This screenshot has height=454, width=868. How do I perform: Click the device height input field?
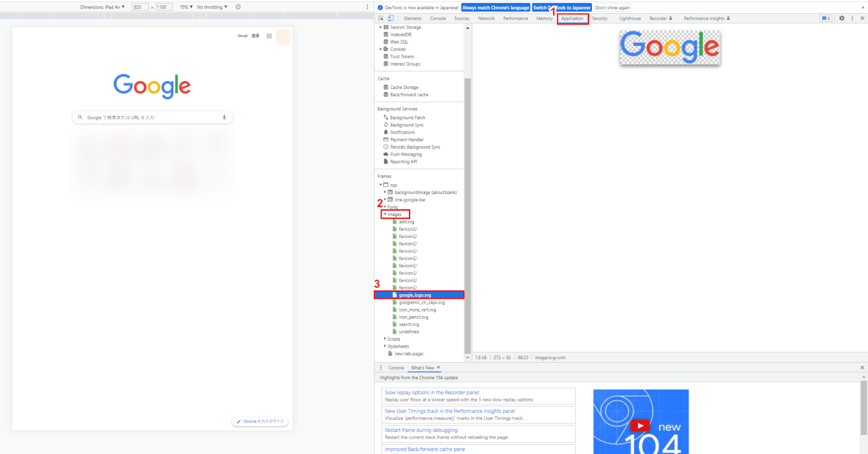pos(163,7)
